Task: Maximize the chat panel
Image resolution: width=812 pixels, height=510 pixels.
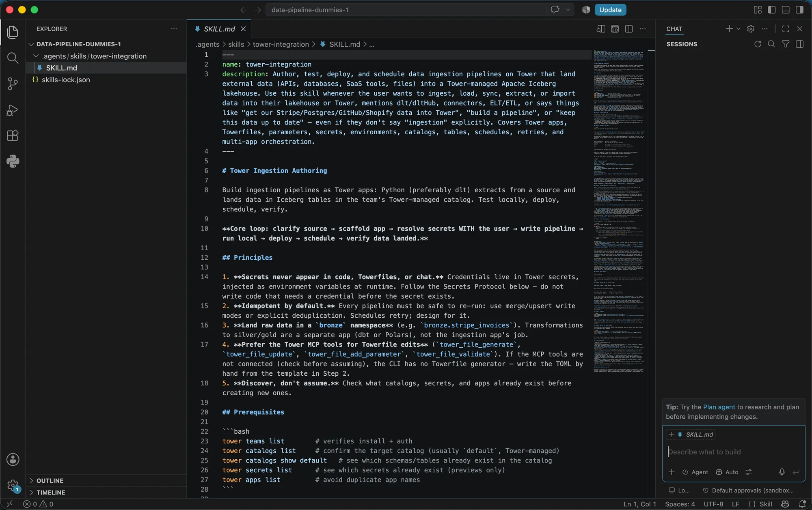Action: coord(786,29)
